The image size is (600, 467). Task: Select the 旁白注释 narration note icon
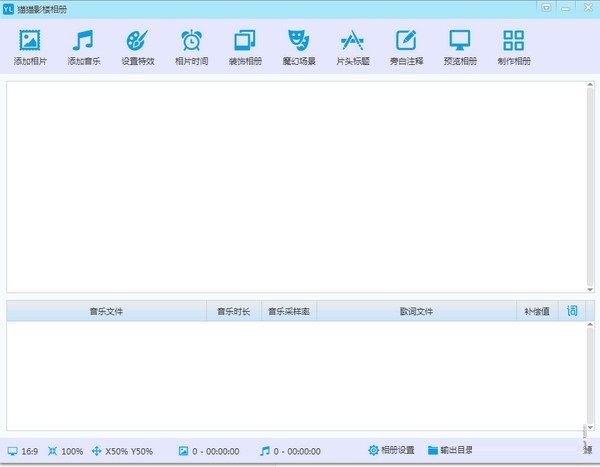pyautogui.click(x=406, y=40)
